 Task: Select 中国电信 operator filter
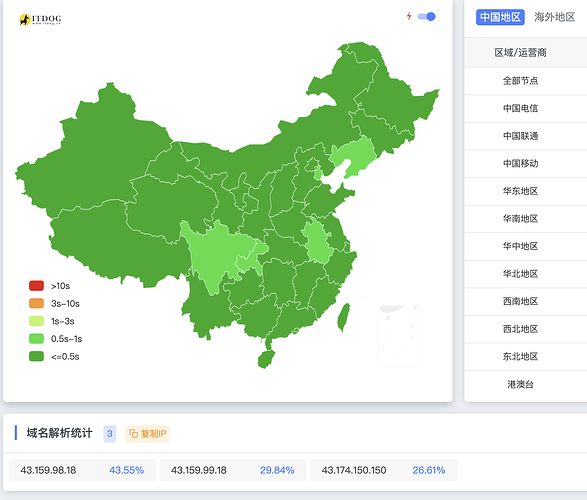tap(520, 109)
